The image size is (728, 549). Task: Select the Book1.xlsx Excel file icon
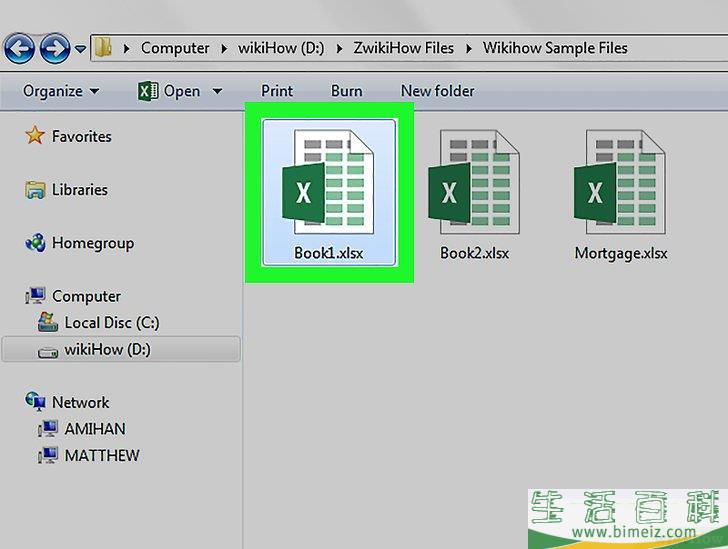point(328,181)
